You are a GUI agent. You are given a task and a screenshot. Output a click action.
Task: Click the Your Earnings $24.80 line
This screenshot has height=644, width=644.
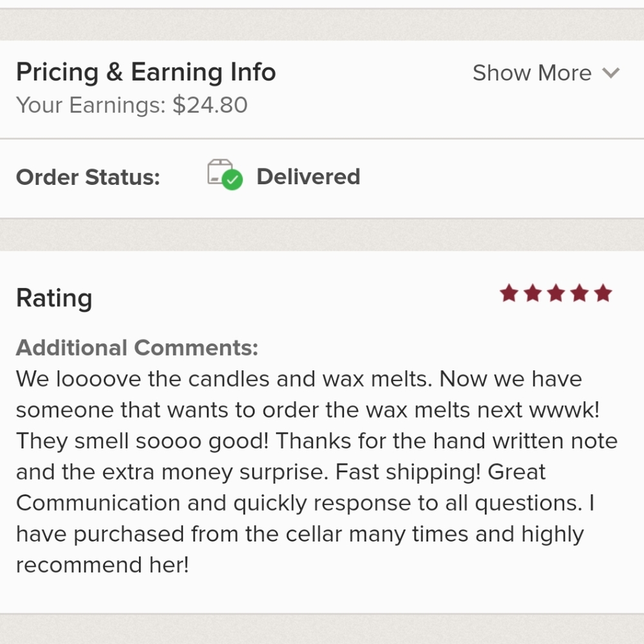click(132, 105)
